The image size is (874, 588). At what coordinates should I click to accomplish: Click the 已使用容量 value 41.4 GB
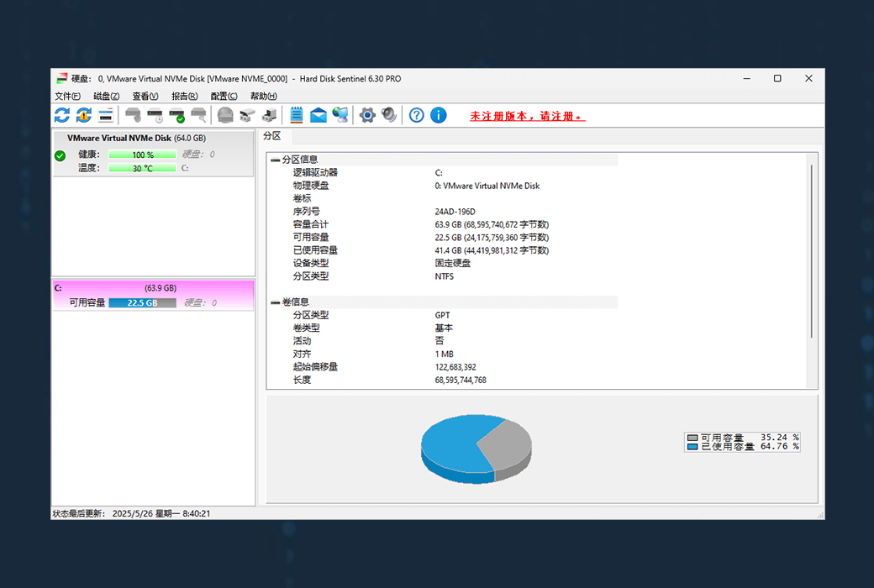click(x=492, y=250)
